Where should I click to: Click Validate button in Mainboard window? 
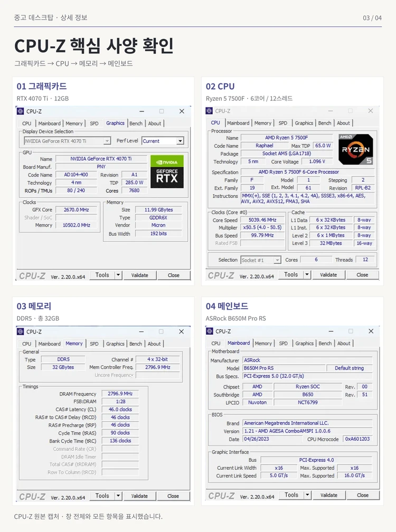(329, 495)
